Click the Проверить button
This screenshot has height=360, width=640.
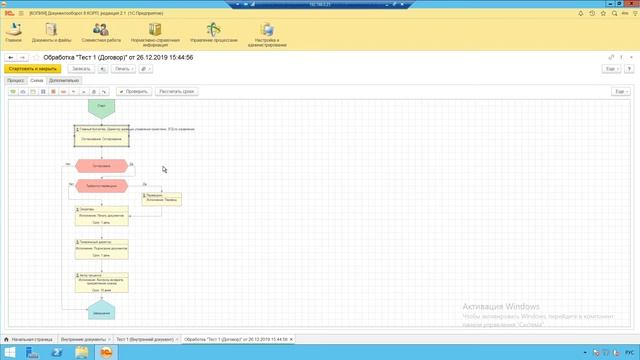[x=134, y=92]
